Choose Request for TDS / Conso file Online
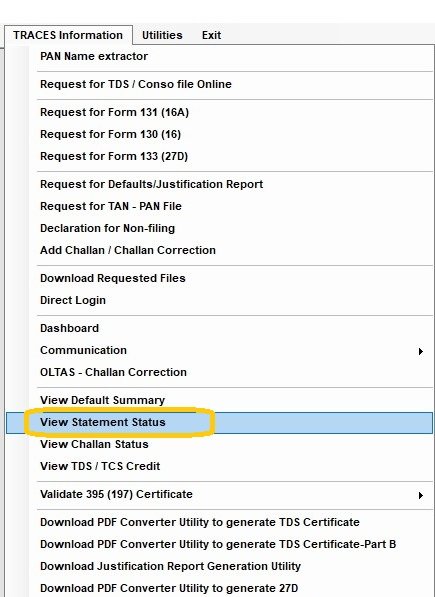435x597 pixels. click(220, 84)
